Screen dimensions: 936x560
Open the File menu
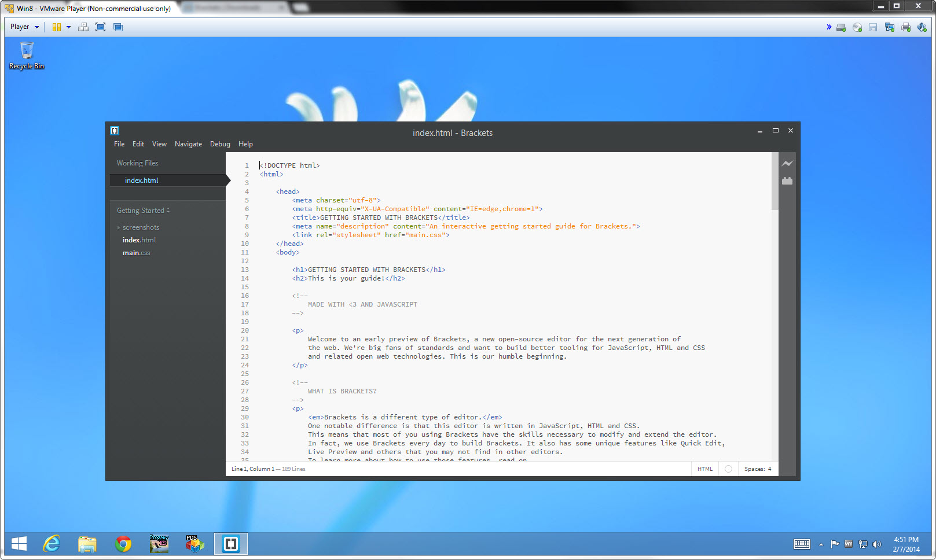(x=119, y=144)
